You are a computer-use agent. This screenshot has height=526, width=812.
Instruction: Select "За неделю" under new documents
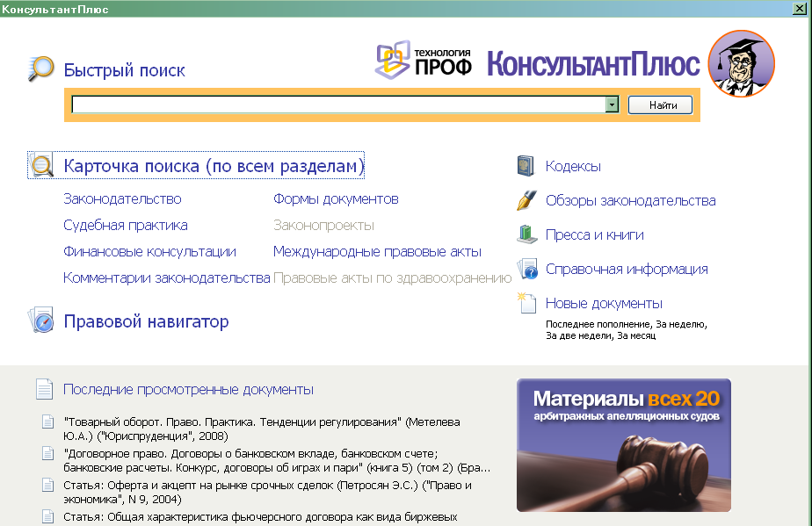680,324
